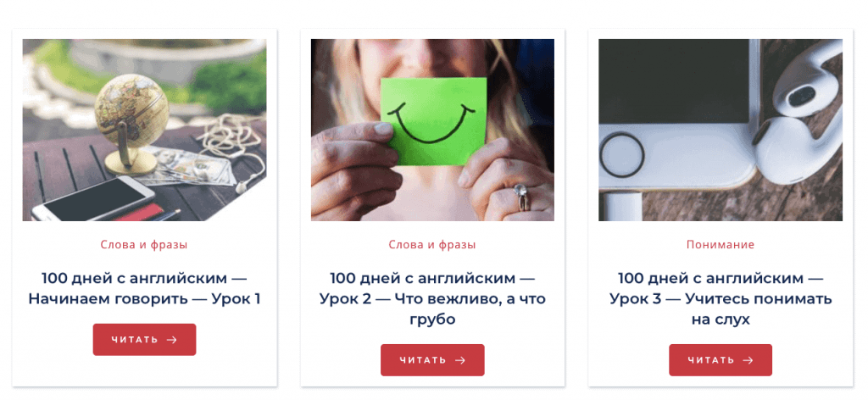868x400 pixels.
Task: Click the ЧИТАТЬ button for Урок 3
Action: 721,360
